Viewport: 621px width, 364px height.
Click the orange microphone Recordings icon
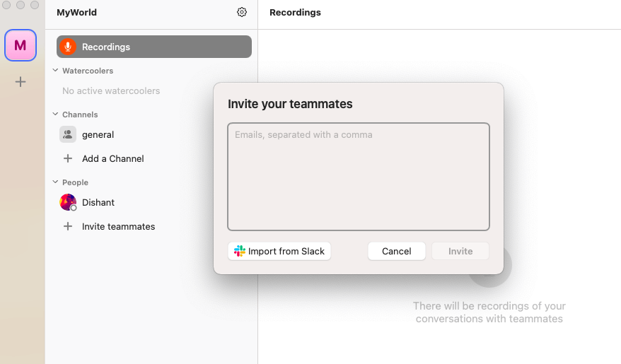(x=68, y=47)
